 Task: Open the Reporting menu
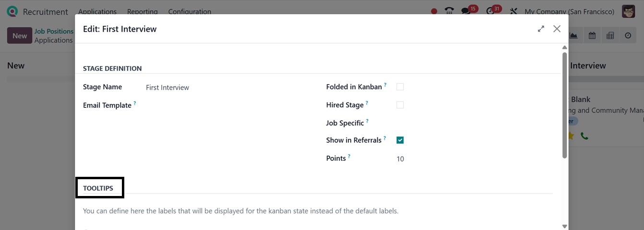click(x=142, y=11)
